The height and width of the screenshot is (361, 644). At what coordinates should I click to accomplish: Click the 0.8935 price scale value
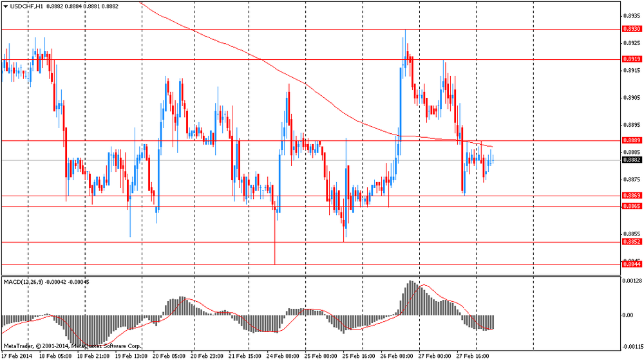(632, 16)
